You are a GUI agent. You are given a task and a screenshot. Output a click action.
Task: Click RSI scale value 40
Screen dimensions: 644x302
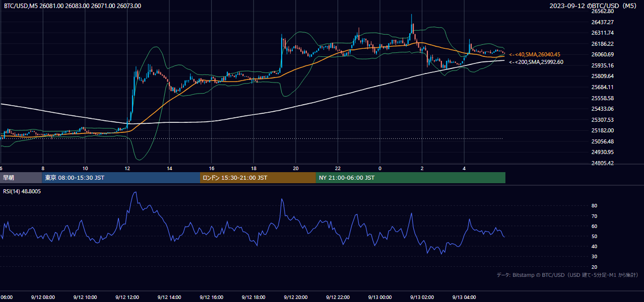(x=595, y=247)
